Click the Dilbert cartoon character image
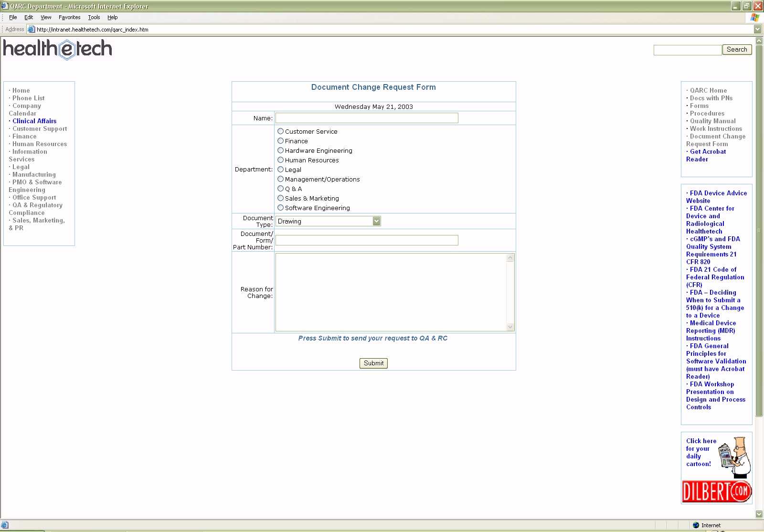This screenshot has width=764, height=532. pos(735,457)
